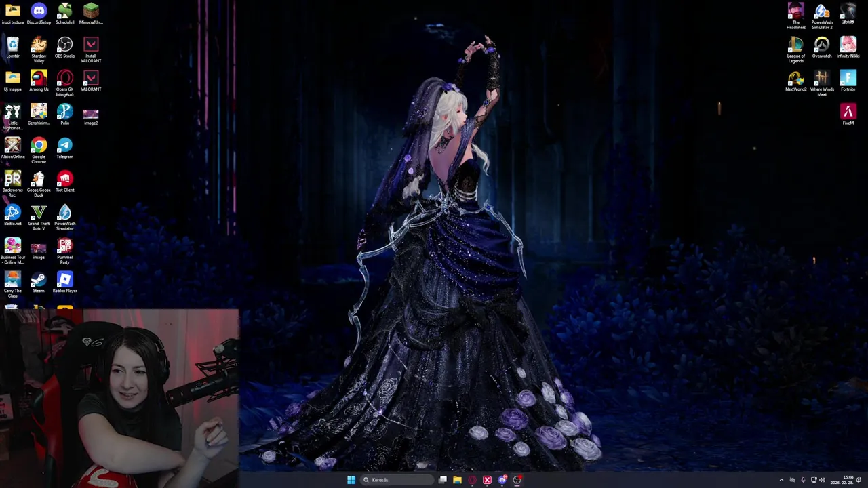Select the VALORANT desktop shortcut below Install VALORANT

coord(91,81)
